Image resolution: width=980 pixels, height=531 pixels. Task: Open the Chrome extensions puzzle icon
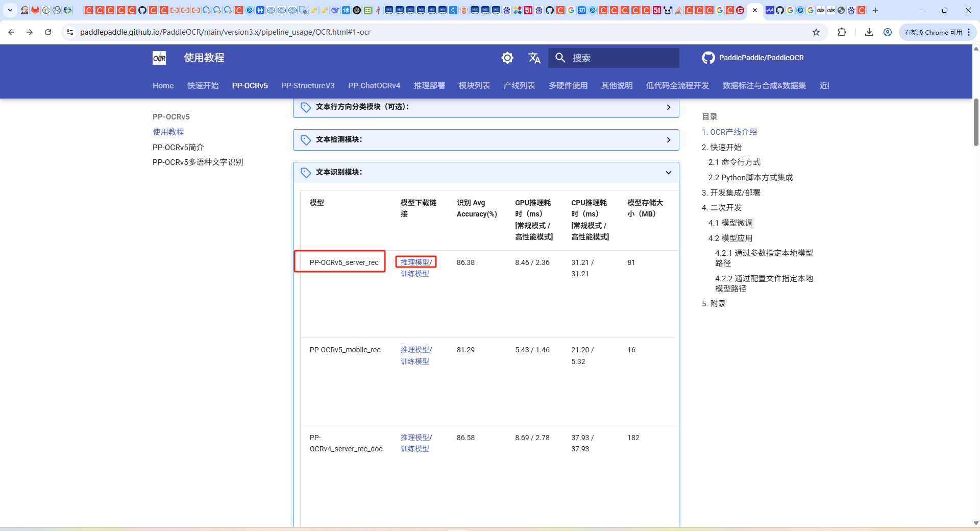point(842,32)
